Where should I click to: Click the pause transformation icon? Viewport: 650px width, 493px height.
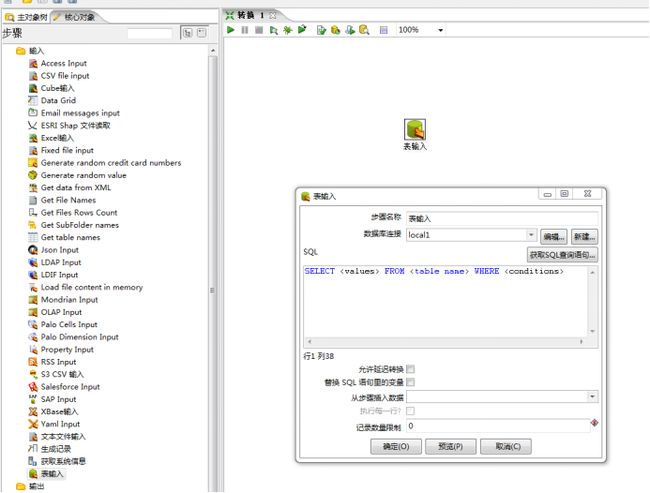tap(245, 30)
